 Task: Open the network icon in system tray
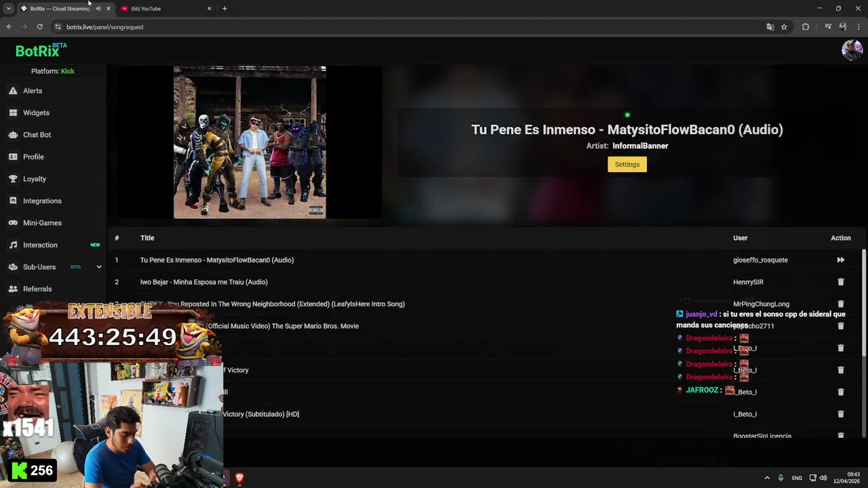(x=813, y=478)
